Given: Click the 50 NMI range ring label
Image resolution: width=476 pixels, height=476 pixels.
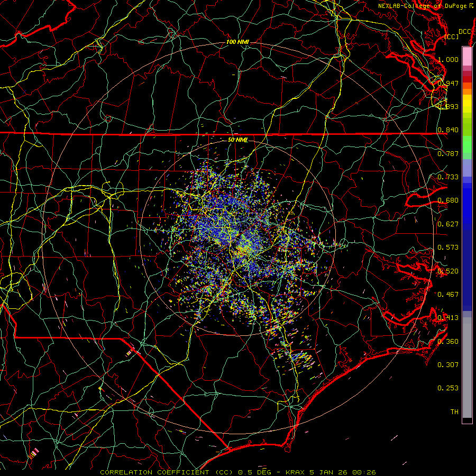Looking at the screenshot, I should (237, 140).
